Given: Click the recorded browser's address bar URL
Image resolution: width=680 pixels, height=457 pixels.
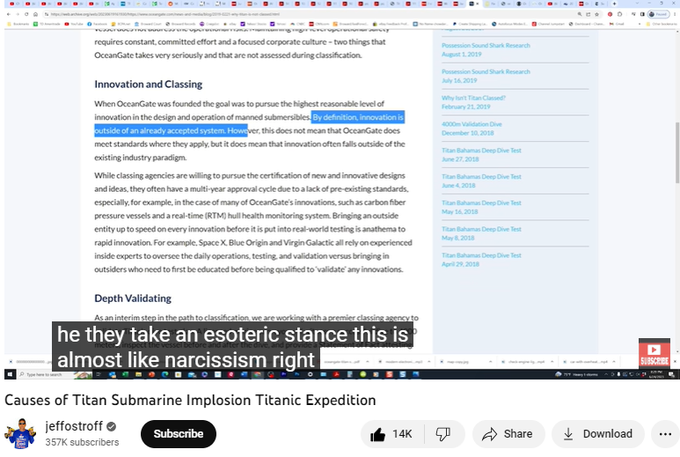Looking at the screenshot, I should pyautogui.click(x=165, y=14).
